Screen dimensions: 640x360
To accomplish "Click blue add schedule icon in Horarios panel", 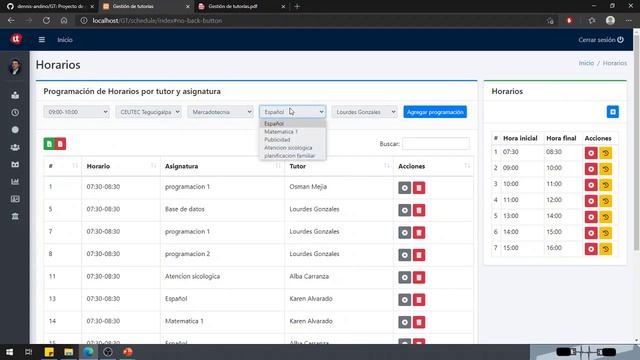I will pyautogui.click(x=612, y=112).
